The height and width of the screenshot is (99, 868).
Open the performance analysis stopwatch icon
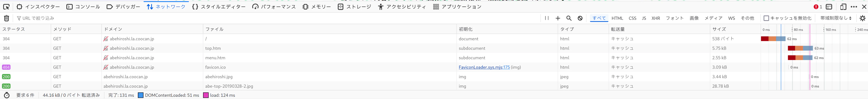(7, 95)
